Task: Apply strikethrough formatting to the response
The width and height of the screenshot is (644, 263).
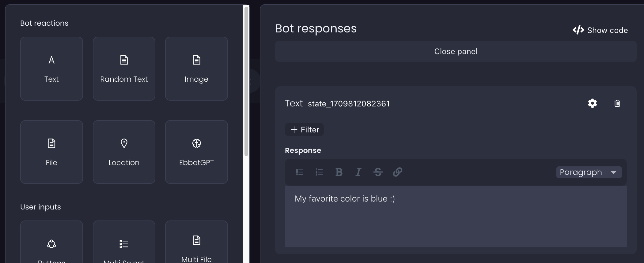Action: (x=378, y=172)
